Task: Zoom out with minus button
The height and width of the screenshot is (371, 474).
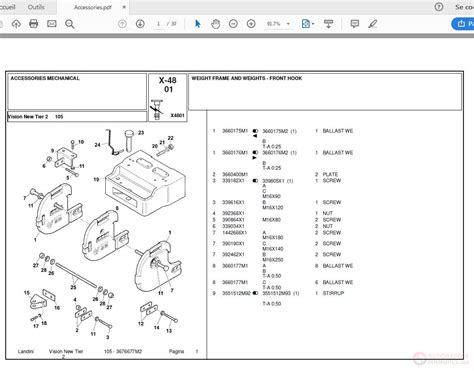Action: (233, 24)
